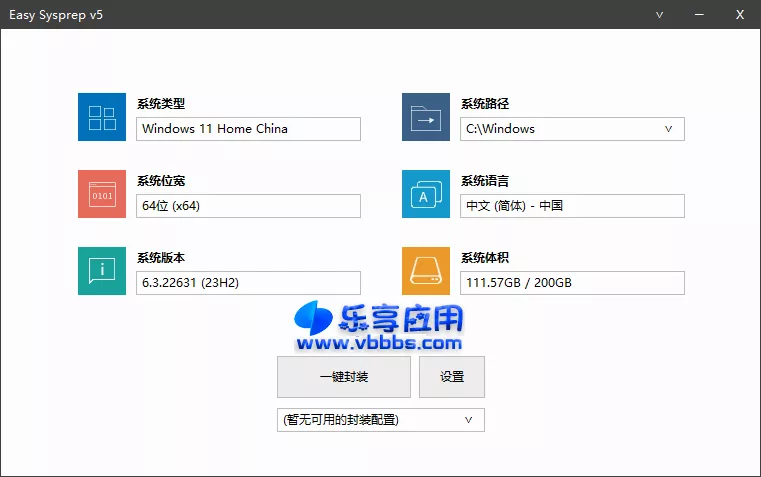
Task: Click the 64位 (x64) field
Action: pyautogui.click(x=248, y=206)
